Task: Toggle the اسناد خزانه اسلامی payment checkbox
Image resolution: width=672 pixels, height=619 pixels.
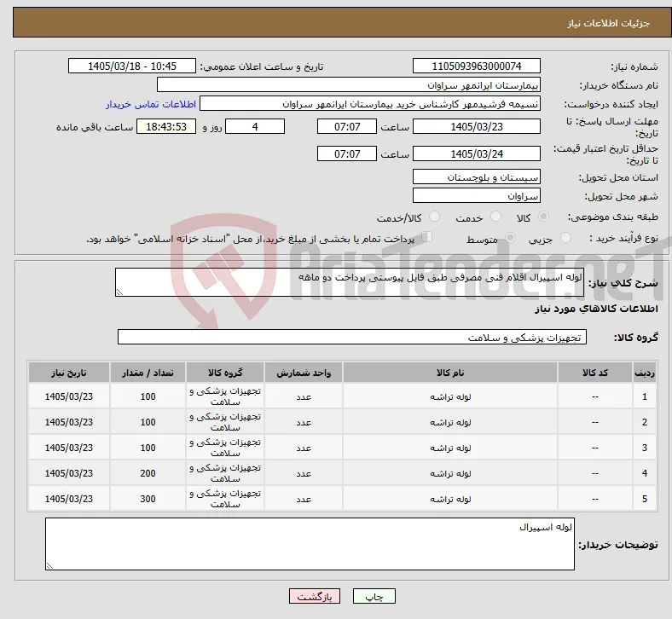Action: pos(427,237)
